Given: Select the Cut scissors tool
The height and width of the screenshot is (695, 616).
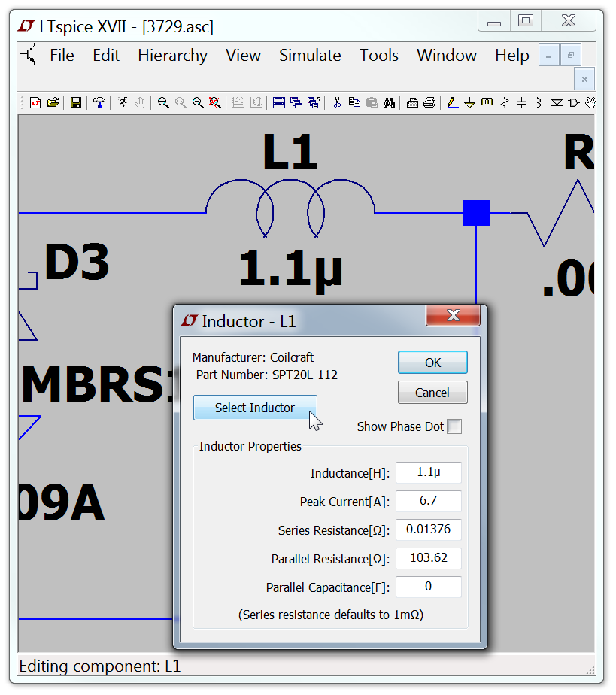Looking at the screenshot, I should (337, 103).
